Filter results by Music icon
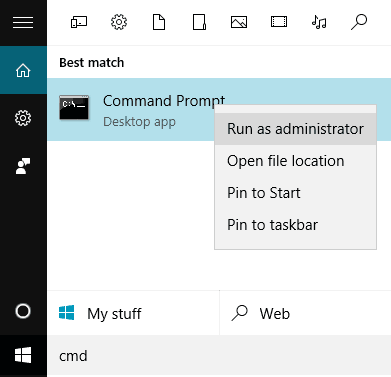391x377 pixels. [x=319, y=22]
